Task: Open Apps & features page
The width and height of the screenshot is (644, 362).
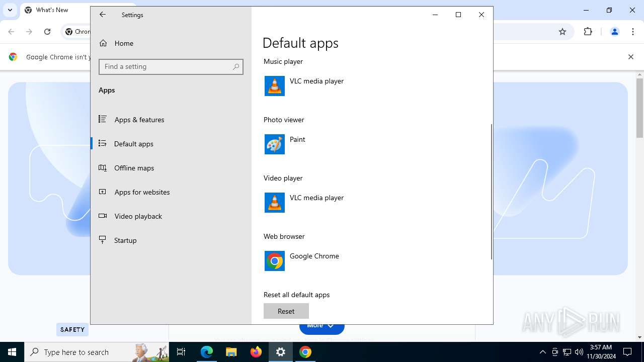Action: click(x=171, y=120)
